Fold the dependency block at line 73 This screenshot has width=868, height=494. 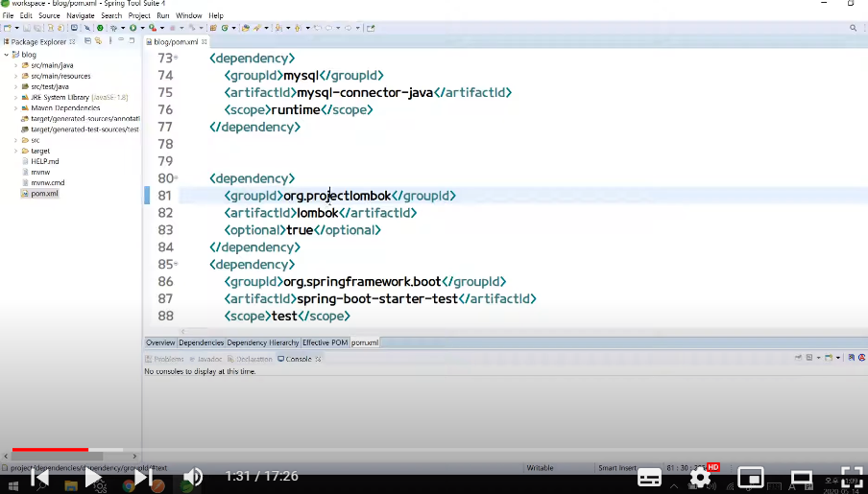[176, 58]
